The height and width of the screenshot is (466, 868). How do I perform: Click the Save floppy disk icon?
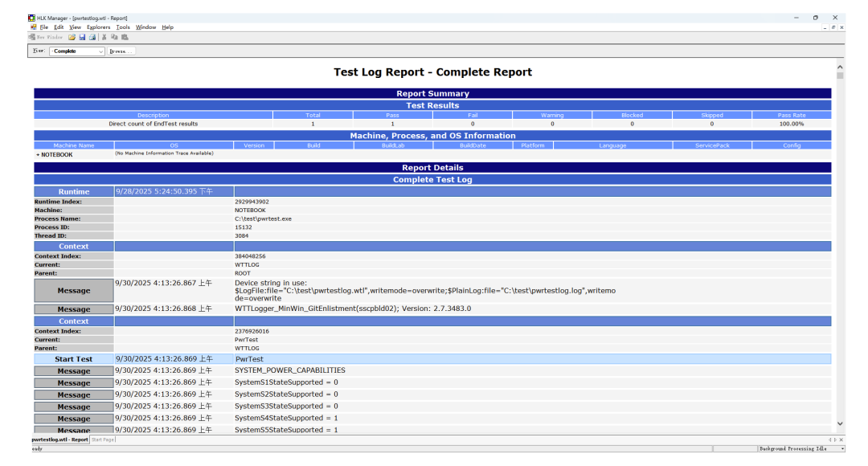tap(82, 37)
